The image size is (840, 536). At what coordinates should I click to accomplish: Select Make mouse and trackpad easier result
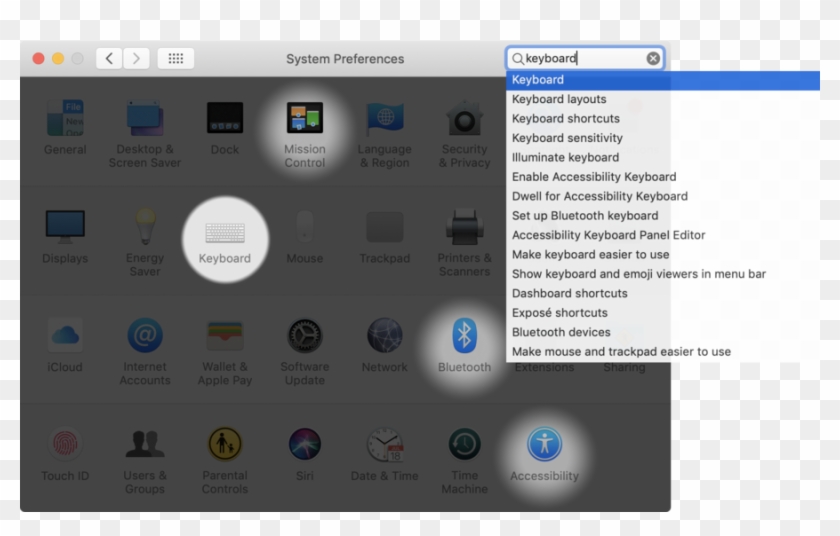(663, 352)
